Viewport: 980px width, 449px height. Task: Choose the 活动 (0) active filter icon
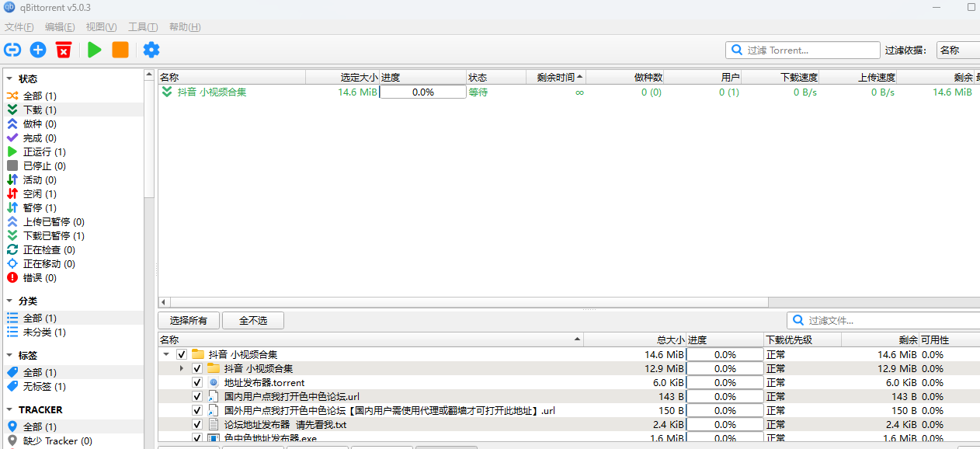click(12, 179)
